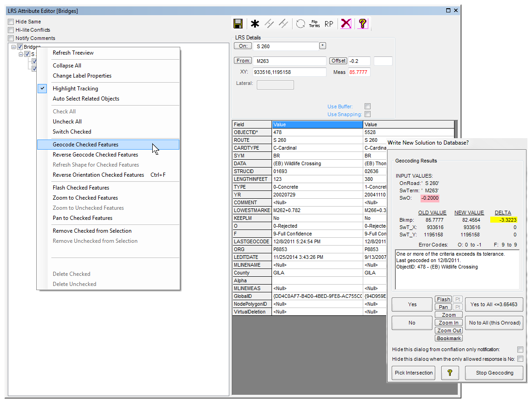Check Hide this dialog from conflation only notification

point(520,349)
